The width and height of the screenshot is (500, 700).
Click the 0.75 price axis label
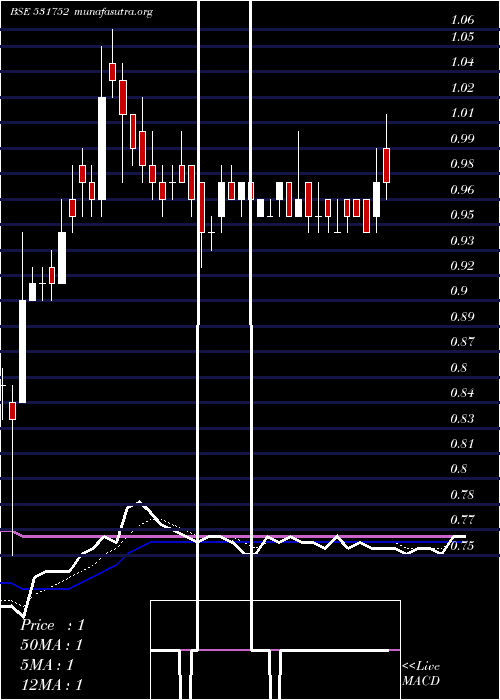462,546
